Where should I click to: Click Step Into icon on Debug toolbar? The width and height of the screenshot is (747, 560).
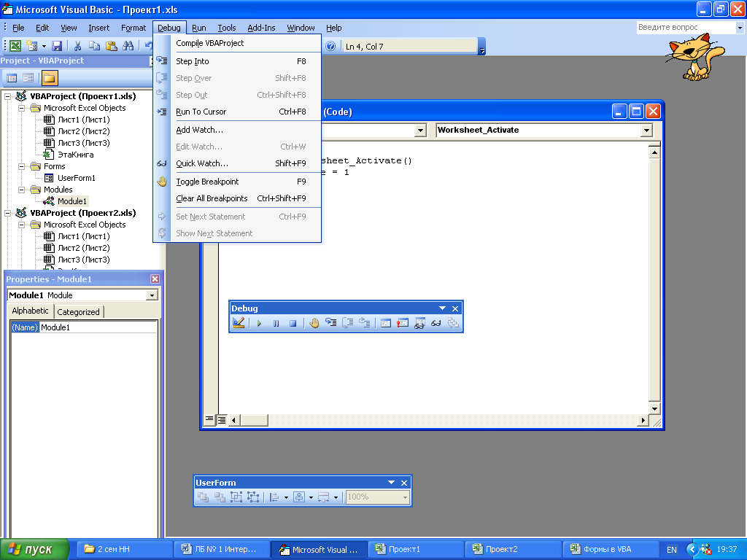click(x=330, y=323)
